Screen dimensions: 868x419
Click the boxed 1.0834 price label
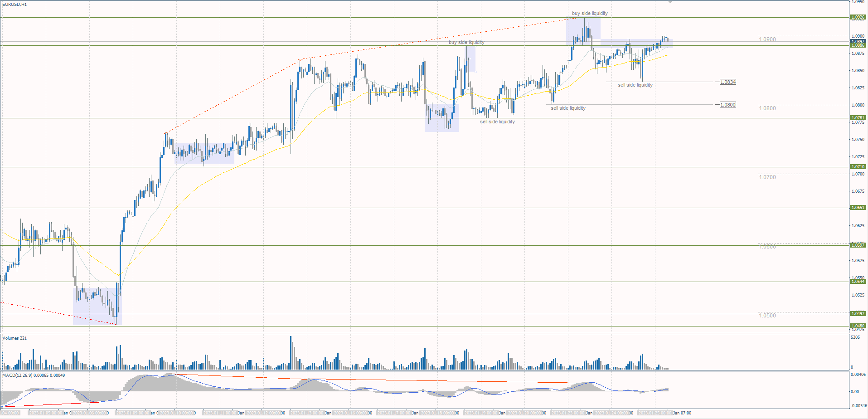pos(728,82)
